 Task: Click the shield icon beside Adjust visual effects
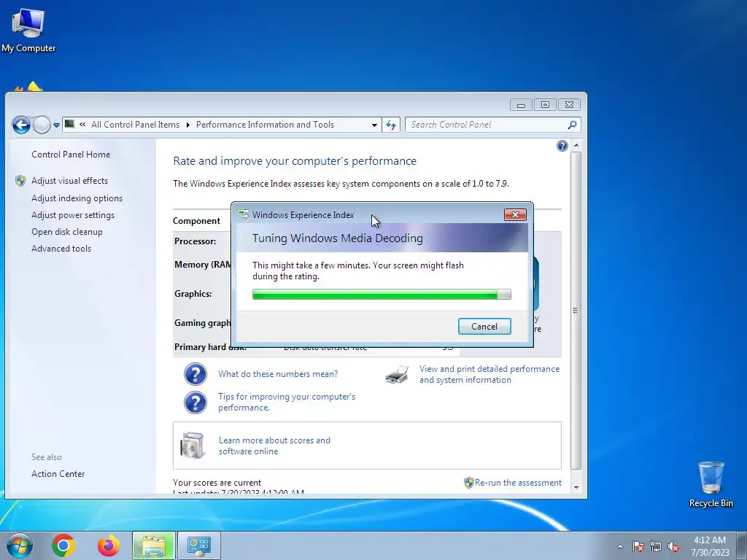coord(20,181)
